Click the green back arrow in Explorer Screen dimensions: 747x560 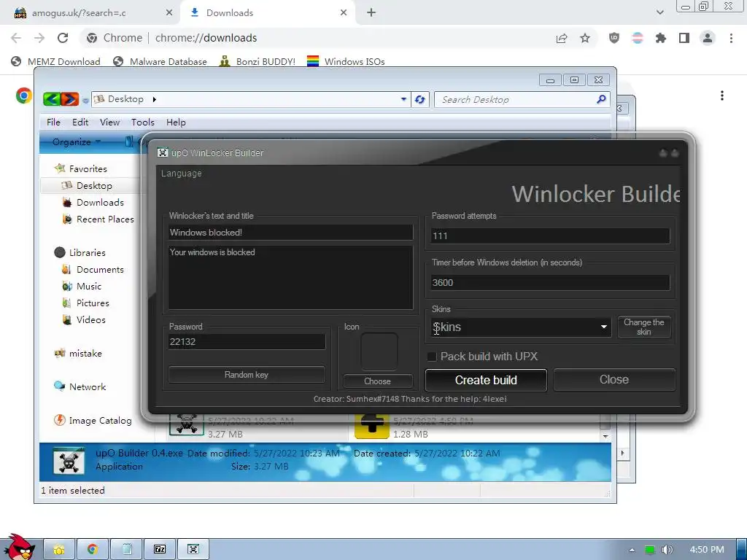[52, 99]
